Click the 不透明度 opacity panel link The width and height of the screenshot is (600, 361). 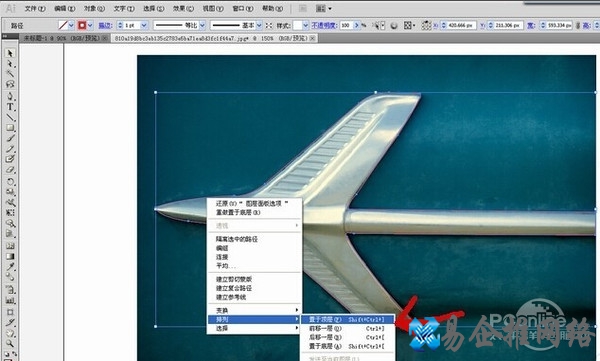(x=324, y=26)
